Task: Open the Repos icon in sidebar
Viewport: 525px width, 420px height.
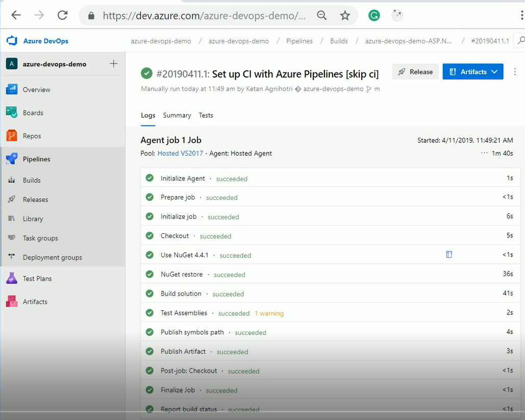Action: tap(12, 136)
